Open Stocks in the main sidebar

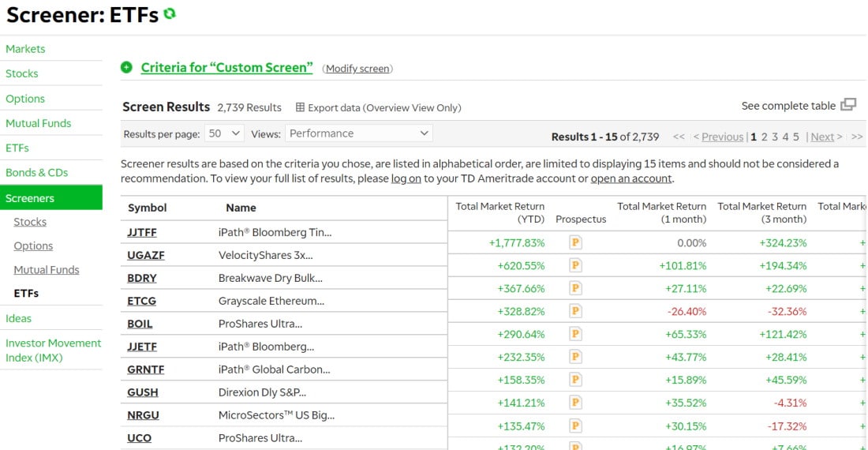[x=21, y=73]
